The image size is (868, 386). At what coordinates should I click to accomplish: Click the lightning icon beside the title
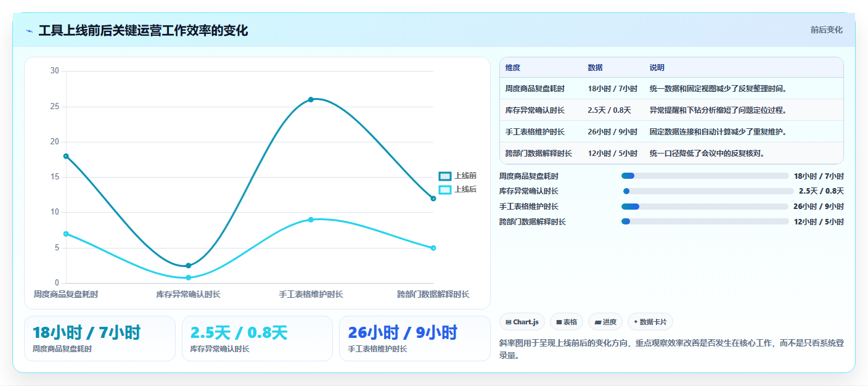(29, 31)
